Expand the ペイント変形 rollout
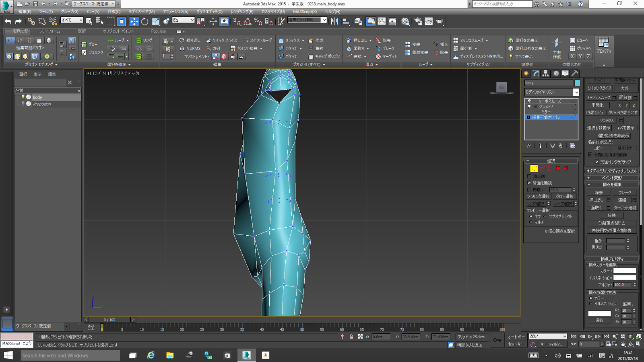 pos(611,178)
